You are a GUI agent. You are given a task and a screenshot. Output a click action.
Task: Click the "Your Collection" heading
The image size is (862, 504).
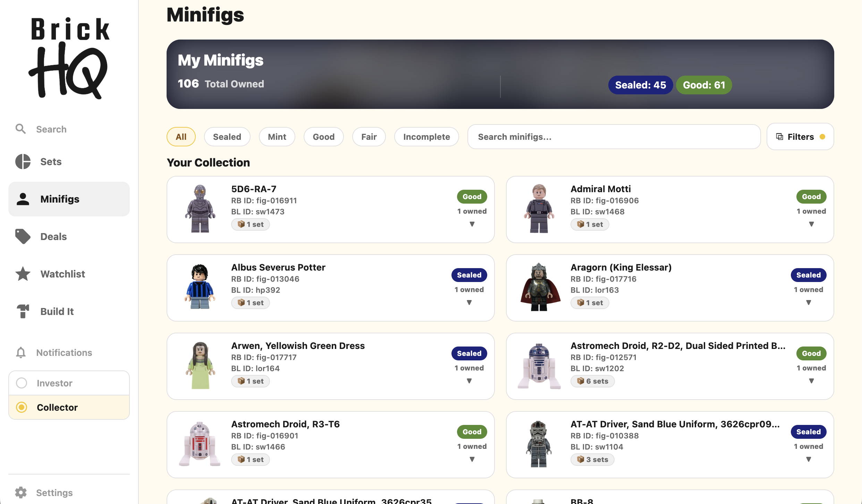tap(208, 162)
